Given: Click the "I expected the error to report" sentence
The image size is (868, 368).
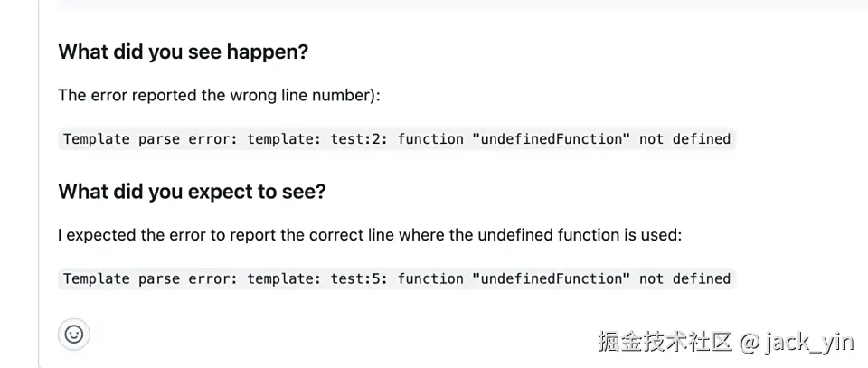Looking at the screenshot, I should click(x=172, y=235).
